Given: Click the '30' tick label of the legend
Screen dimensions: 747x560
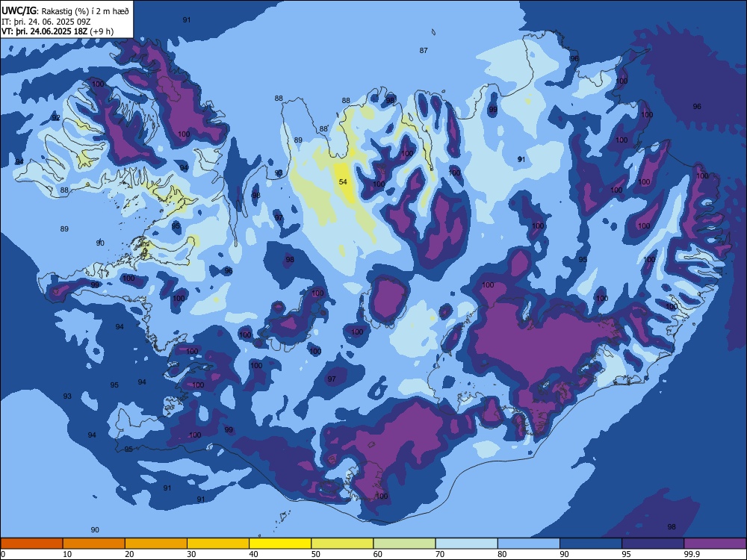Looking at the screenshot, I should click(x=191, y=554).
